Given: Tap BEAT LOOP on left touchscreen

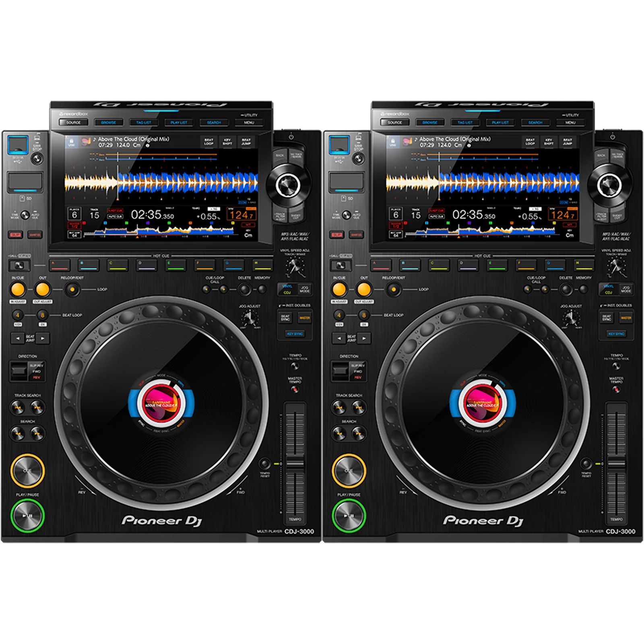Looking at the screenshot, I should point(208,142).
